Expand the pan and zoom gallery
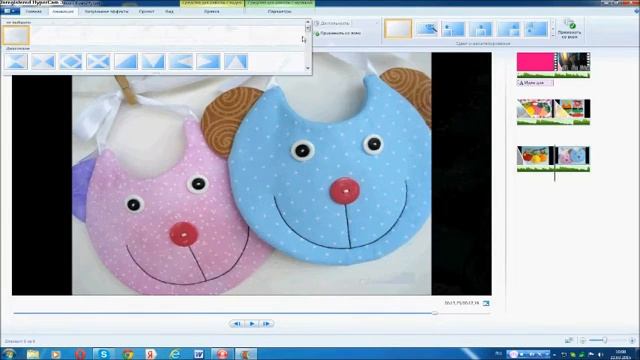This screenshot has height=360, width=640. (x=553, y=36)
